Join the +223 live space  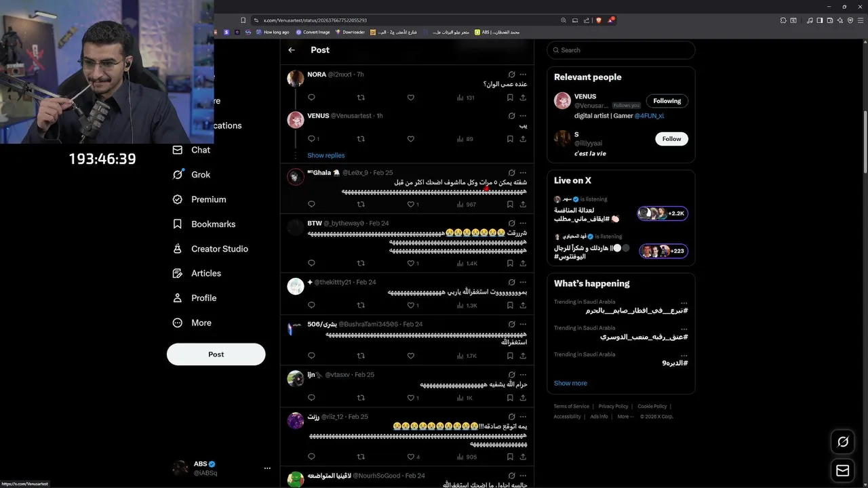663,251
